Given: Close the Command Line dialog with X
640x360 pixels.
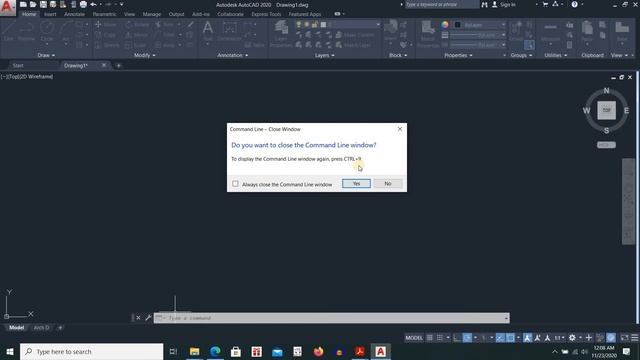Looking at the screenshot, I should 400,129.
